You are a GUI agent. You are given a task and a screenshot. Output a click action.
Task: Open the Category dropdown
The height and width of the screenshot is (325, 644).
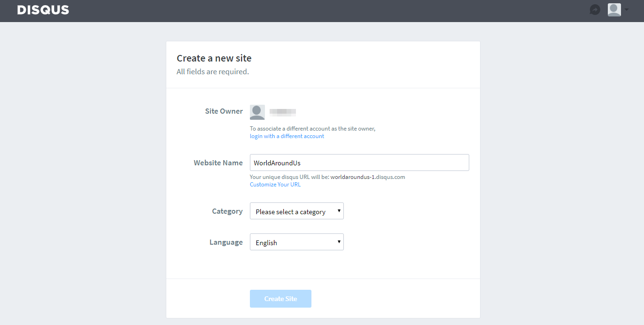[x=297, y=211]
